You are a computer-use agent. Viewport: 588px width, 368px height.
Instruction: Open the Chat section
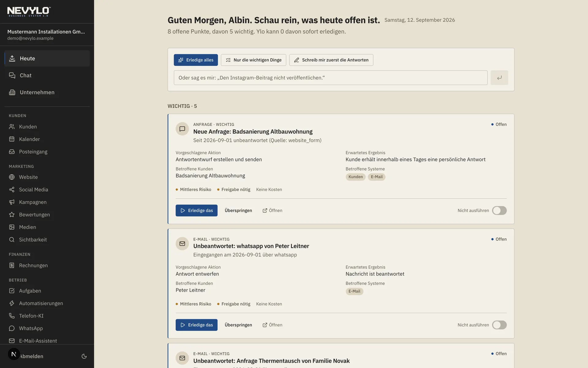[47, 75]
